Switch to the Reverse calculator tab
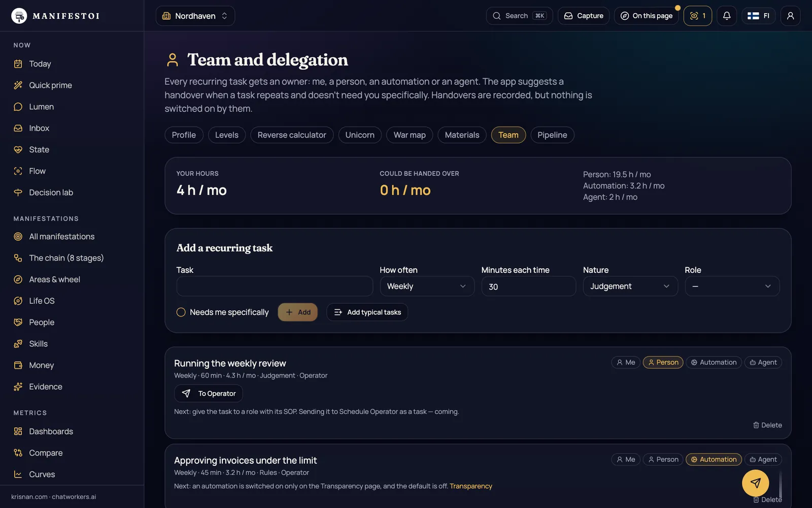 tap(292, 135)
